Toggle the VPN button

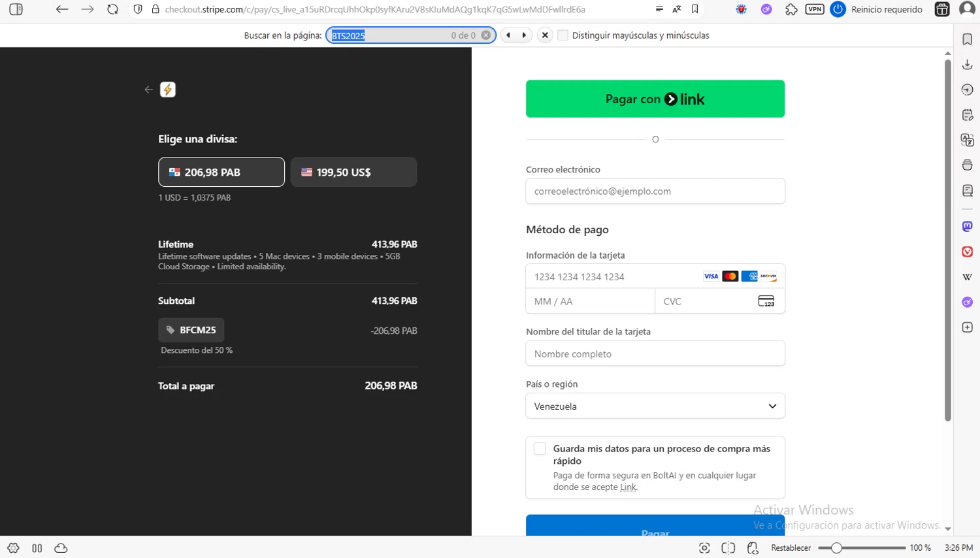point(815,9)
